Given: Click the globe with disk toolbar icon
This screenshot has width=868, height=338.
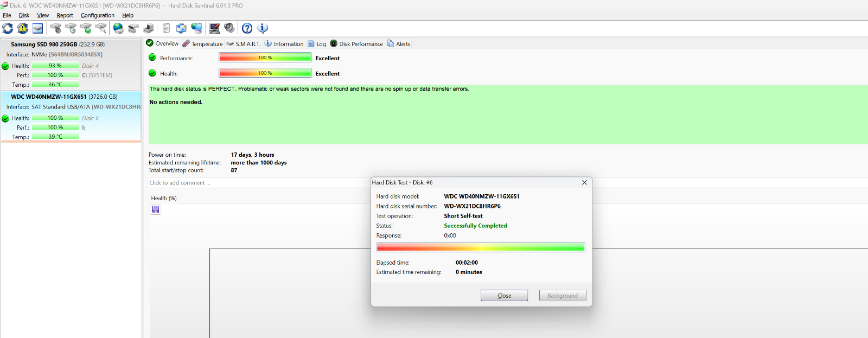Looking at the screenshot, I should (x=118, y=28).
